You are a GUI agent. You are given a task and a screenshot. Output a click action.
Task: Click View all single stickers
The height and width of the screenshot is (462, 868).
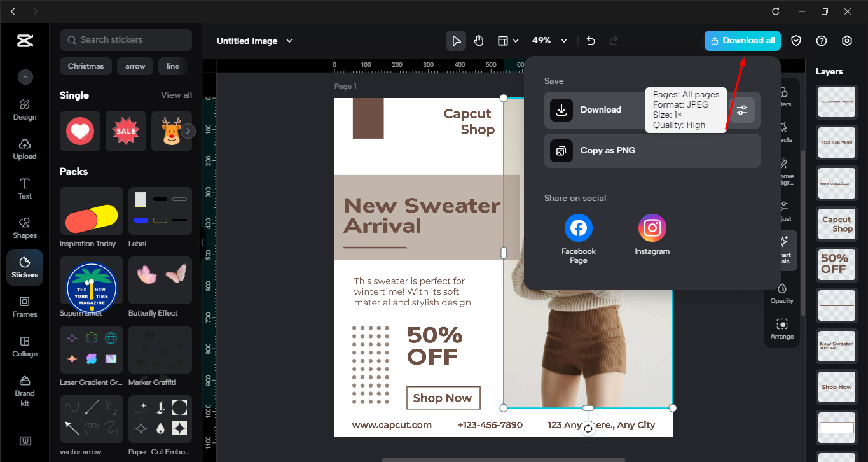point(176,95)
